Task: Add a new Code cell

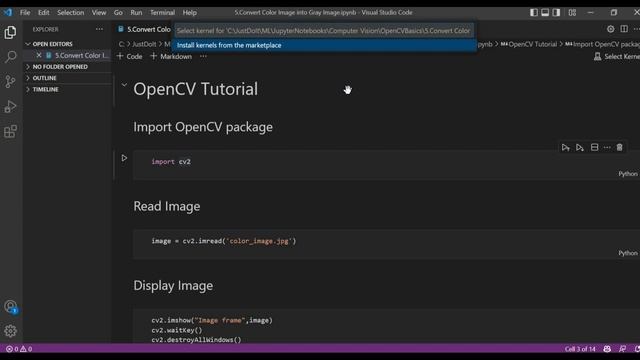Action: [x=129, y=56]
